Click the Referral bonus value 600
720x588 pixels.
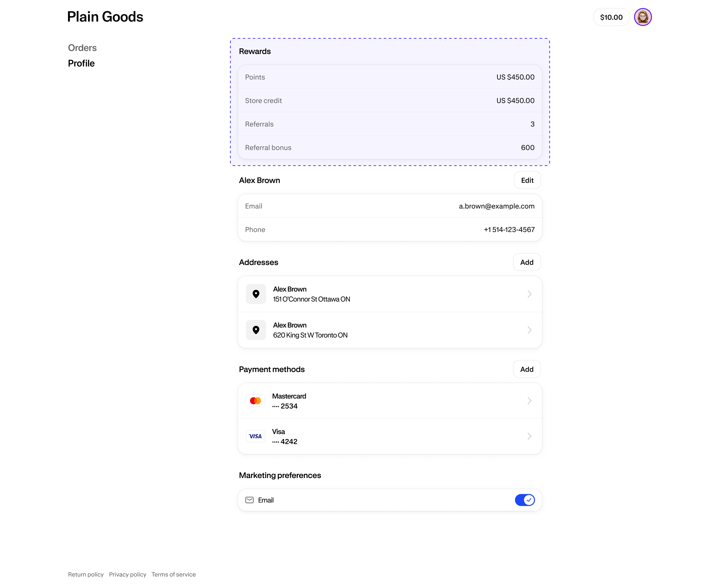click(x=528, y=148)
